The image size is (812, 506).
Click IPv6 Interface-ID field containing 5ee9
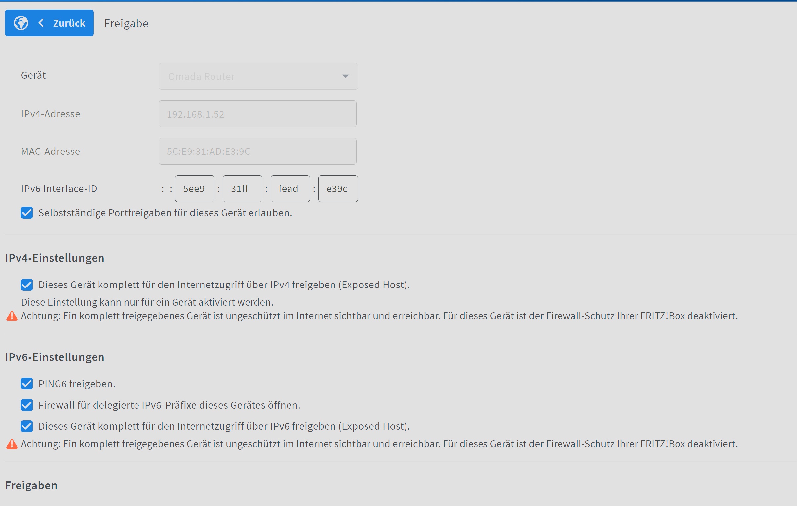(x=195, y=189)
